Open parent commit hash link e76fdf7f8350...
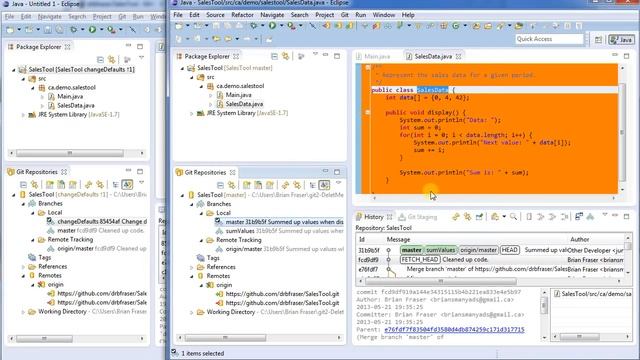Image resolution: width=640 pixels, height=360 pixels. (x=454, y=329)
